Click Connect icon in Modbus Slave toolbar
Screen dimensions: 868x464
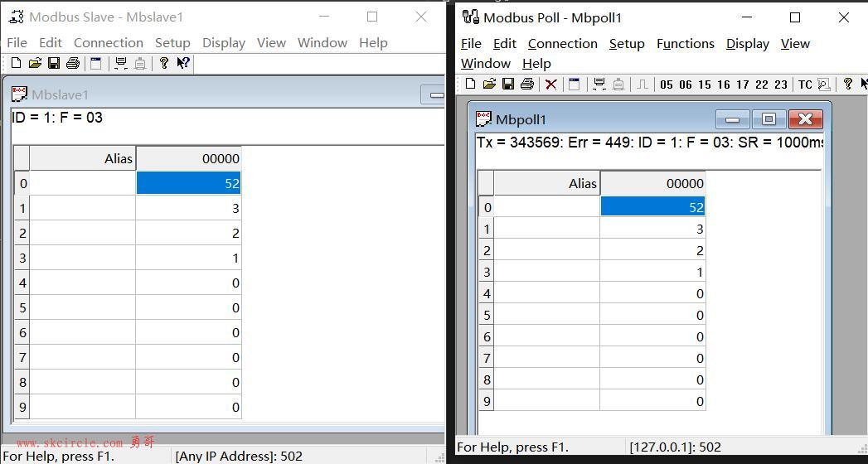tap(121, 63)
